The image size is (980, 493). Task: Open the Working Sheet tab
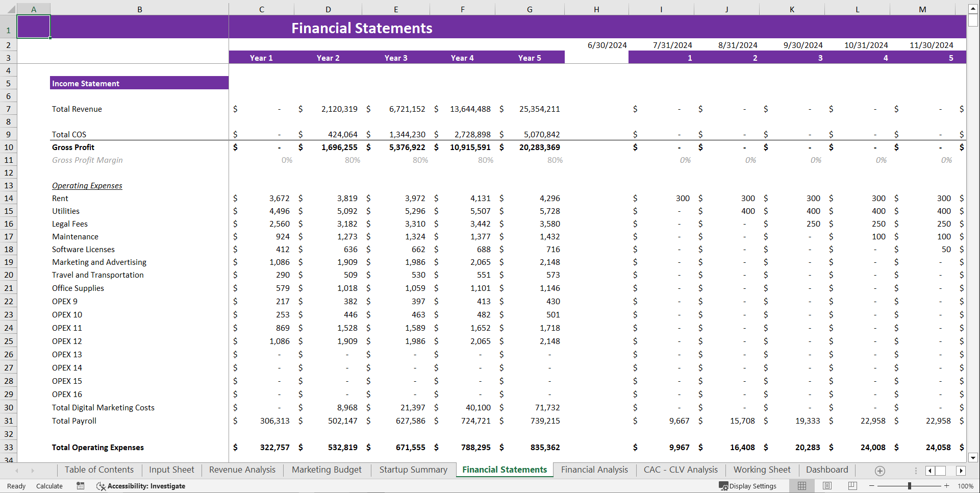tap(762, 470)
